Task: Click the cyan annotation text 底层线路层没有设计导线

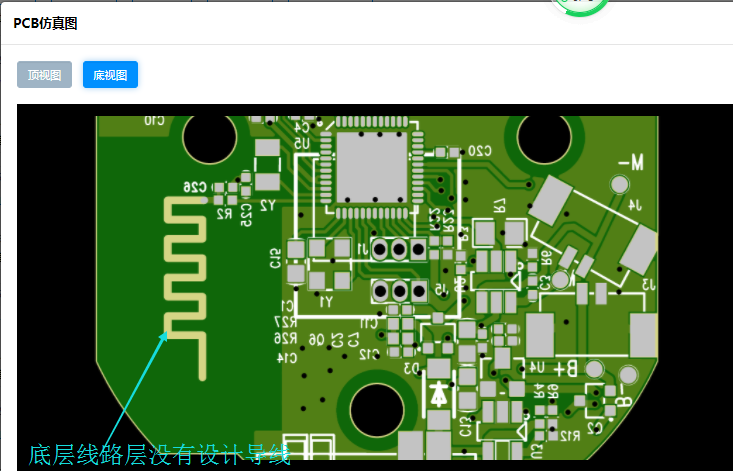Action: (159, 455)
